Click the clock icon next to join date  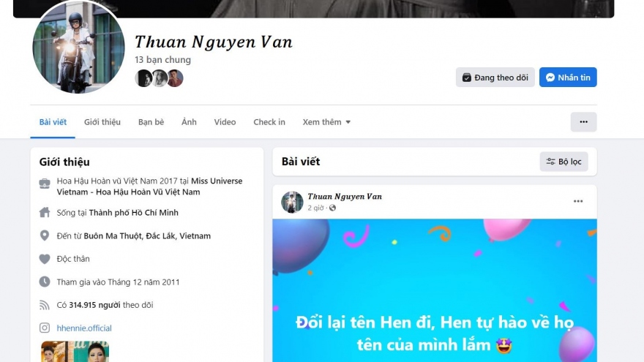[x=45, y=282]
